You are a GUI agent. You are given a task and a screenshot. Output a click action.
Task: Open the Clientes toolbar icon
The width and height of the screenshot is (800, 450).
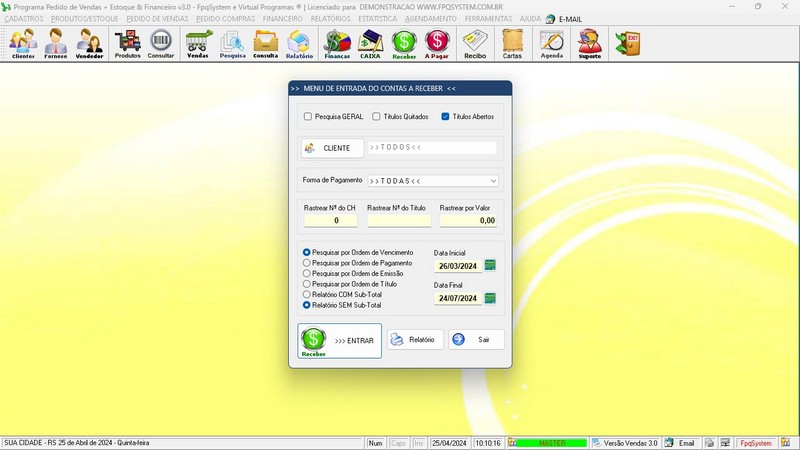coord(23,44)
